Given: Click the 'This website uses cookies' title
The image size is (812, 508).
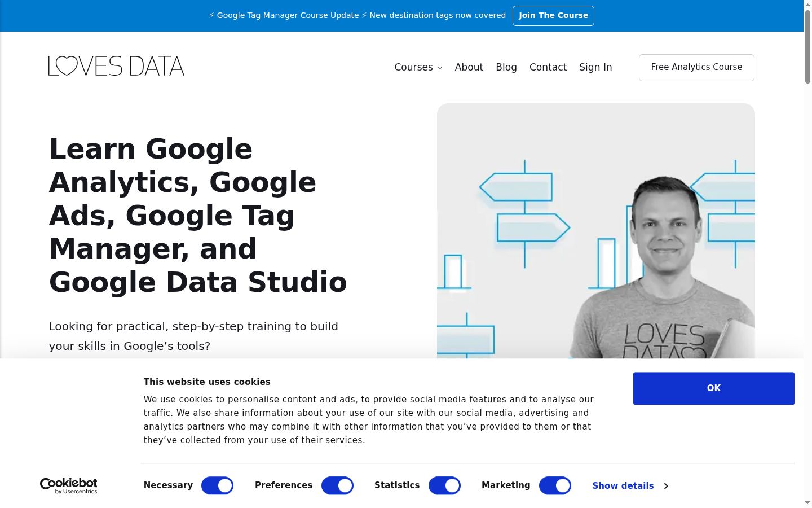Looking at the screenshot, I should (207, 382).
